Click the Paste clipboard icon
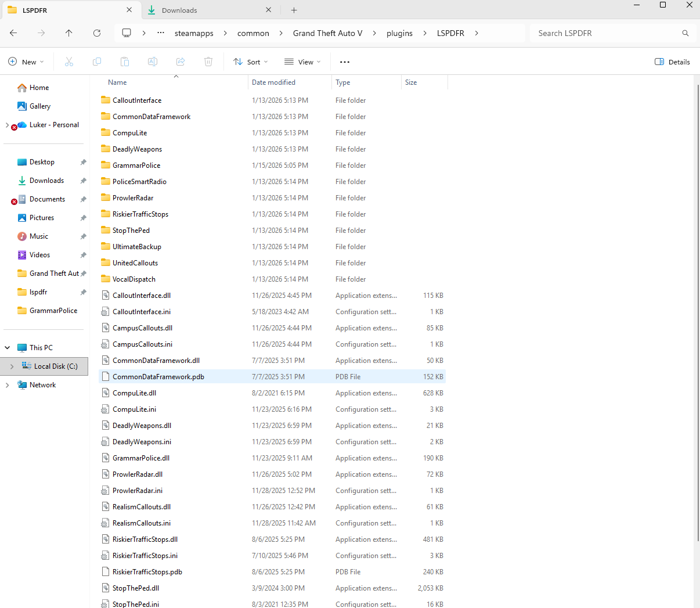 click(125, 62)
